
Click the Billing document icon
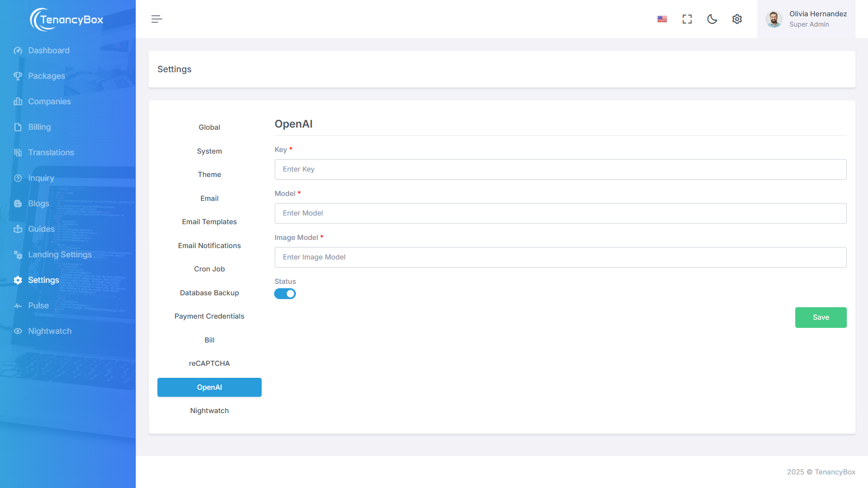click(18, 127)
